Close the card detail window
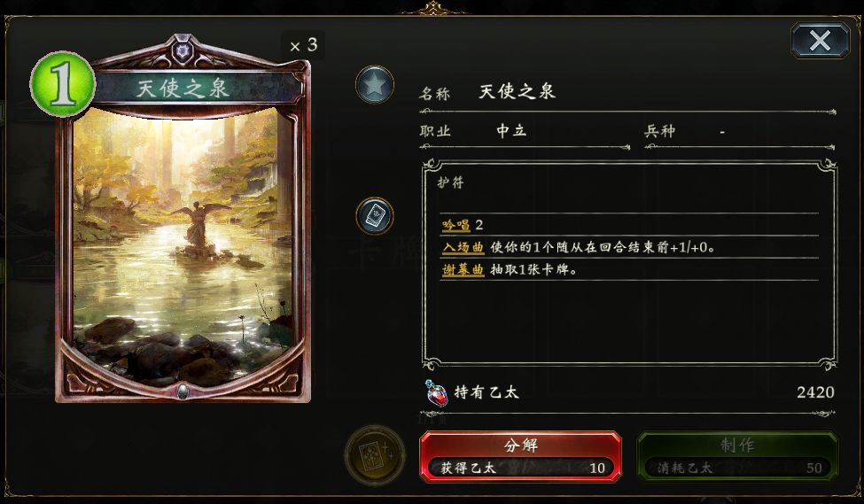The height and width of the screenshot is (504, 864). (x=820, y=40)
